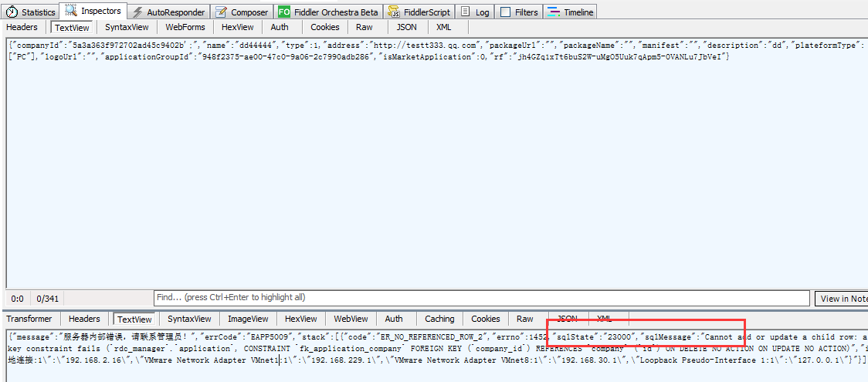The height and width of the screenshot is (382, 868).
Task: Click the 0:0 cursor position indicator
Action: 17,299
